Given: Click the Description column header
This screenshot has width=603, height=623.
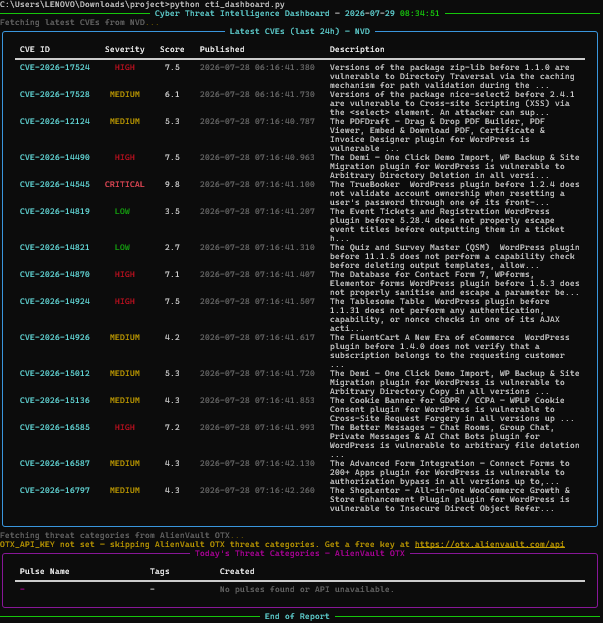Looking at the screenshot, I should click(357, 49).
